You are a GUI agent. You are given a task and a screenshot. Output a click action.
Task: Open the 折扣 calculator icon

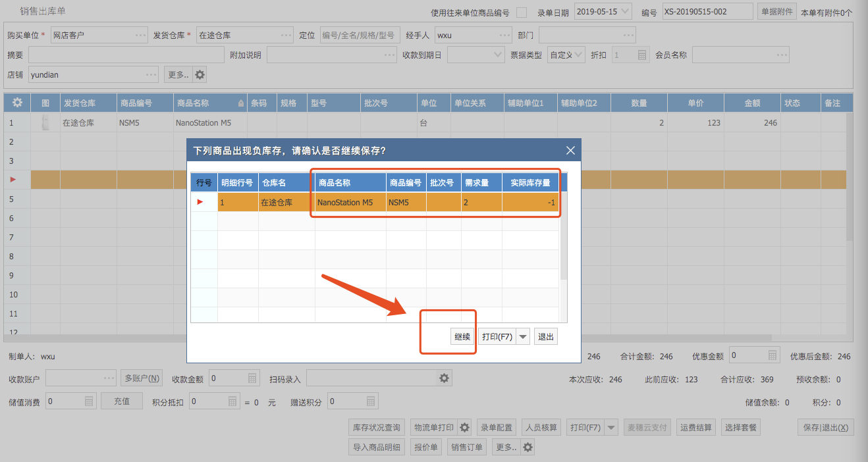(642, 55)
